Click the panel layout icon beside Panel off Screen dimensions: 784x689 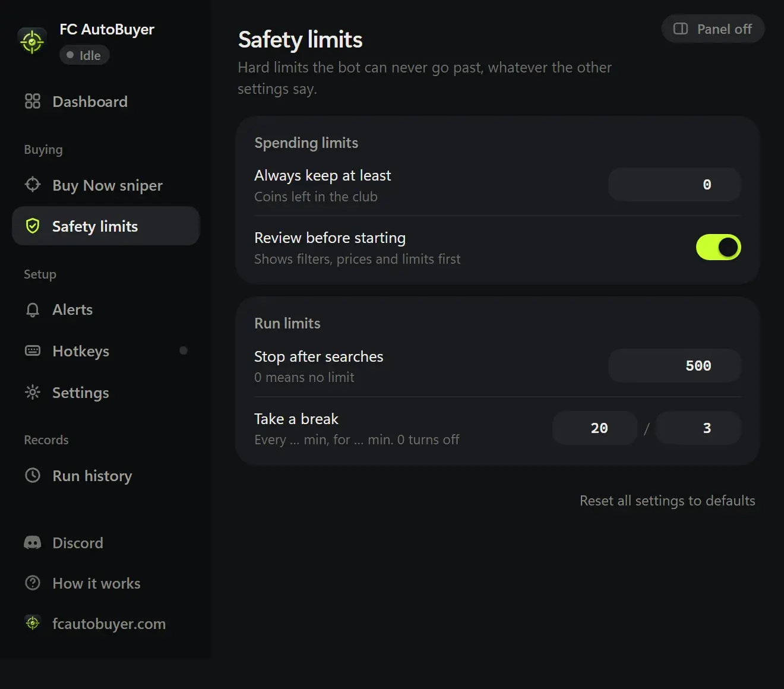681,29
